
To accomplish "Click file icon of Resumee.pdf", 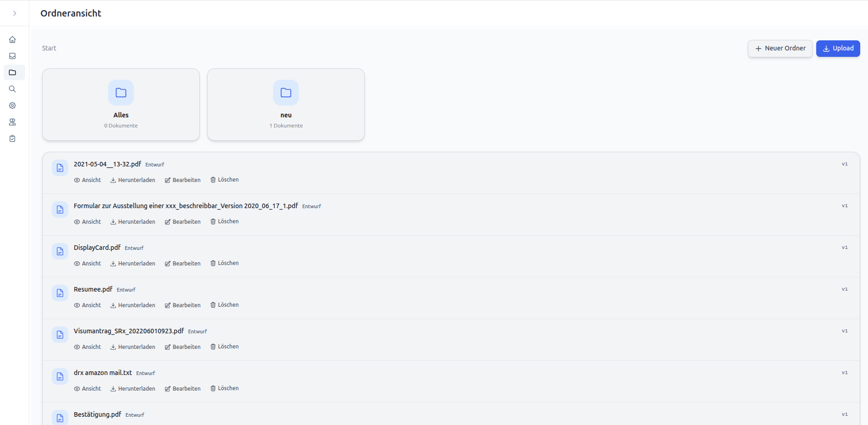I will pos(60,293).
